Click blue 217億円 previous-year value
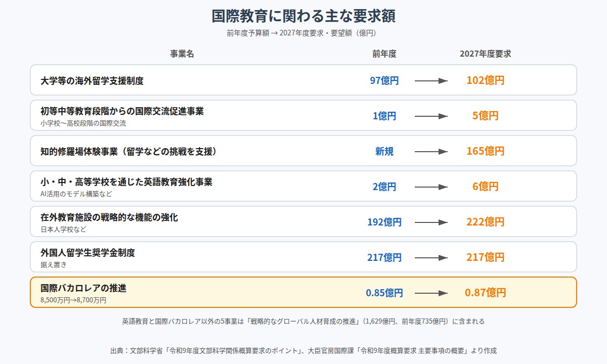Image resolution: width=607 pixels, height=364 pixels. (384, 257)
